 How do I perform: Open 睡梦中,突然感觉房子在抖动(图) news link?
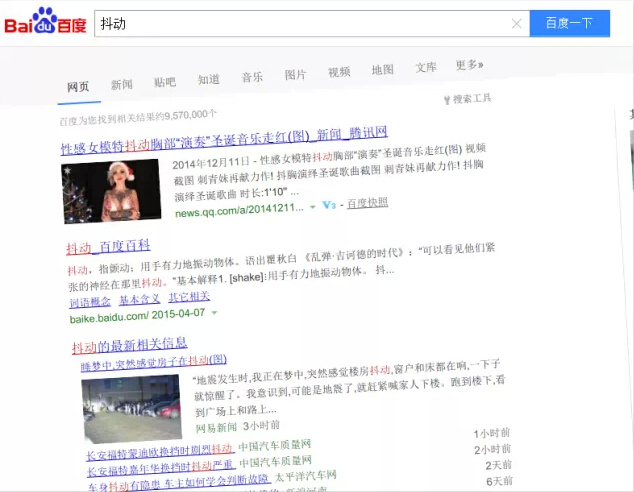coord(154,363)
